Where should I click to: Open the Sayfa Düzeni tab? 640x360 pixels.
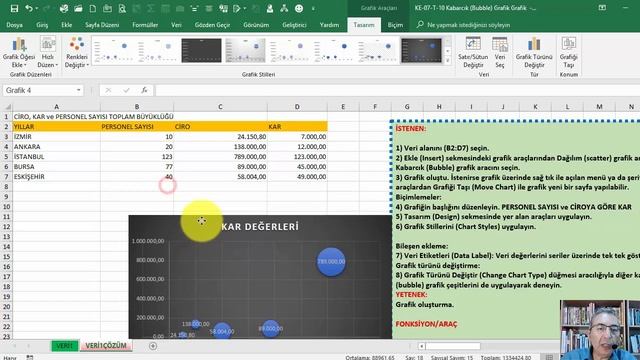102,25
